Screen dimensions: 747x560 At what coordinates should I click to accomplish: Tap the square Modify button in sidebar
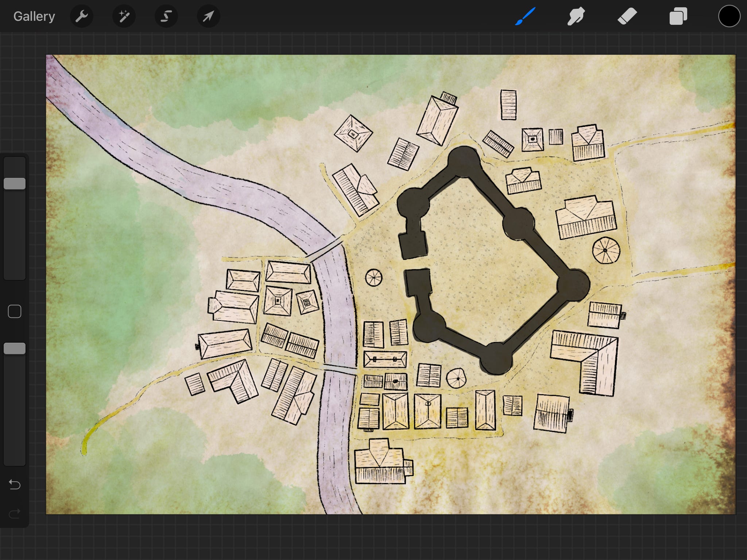tap(15, 311)
